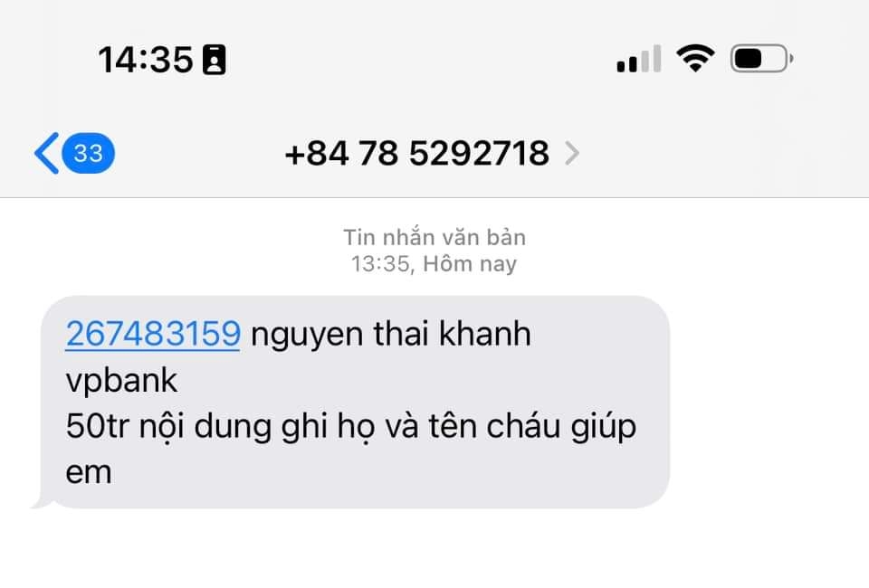Screen dimensions: 869x588
Task: Click the last word "em" in bubble
Action: pyautogui.click(x=89, y=473)
